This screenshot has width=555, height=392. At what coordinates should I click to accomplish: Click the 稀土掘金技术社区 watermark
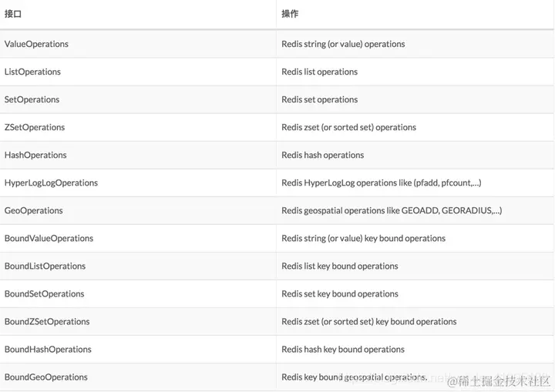499,381
